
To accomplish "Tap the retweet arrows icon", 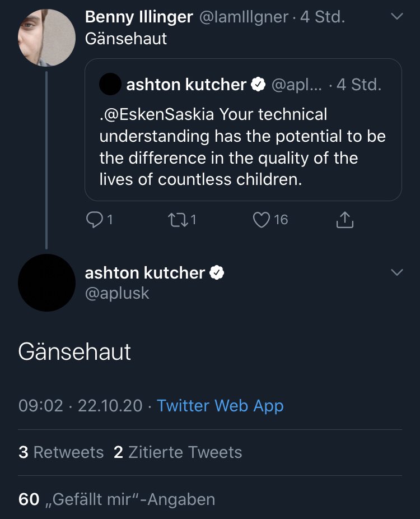I will (x=178, y=220).
